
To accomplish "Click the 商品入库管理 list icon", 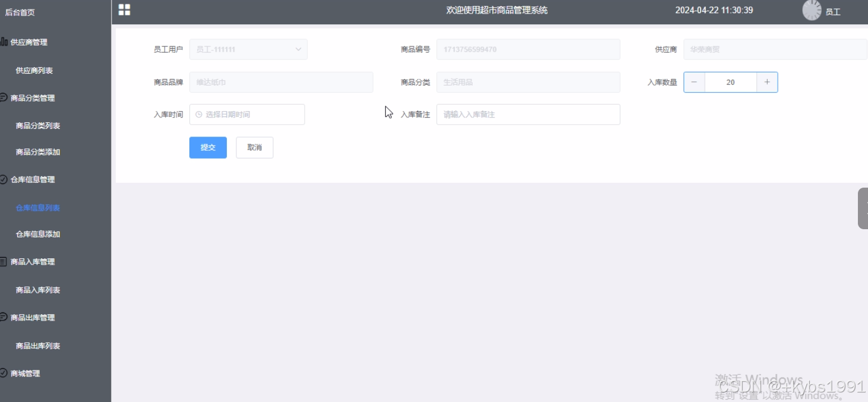I will click(4, 261).
